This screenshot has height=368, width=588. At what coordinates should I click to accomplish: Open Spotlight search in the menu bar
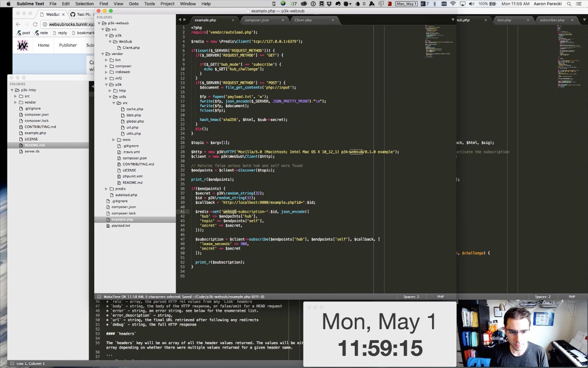pyautogui.click(x=569, y=4)
